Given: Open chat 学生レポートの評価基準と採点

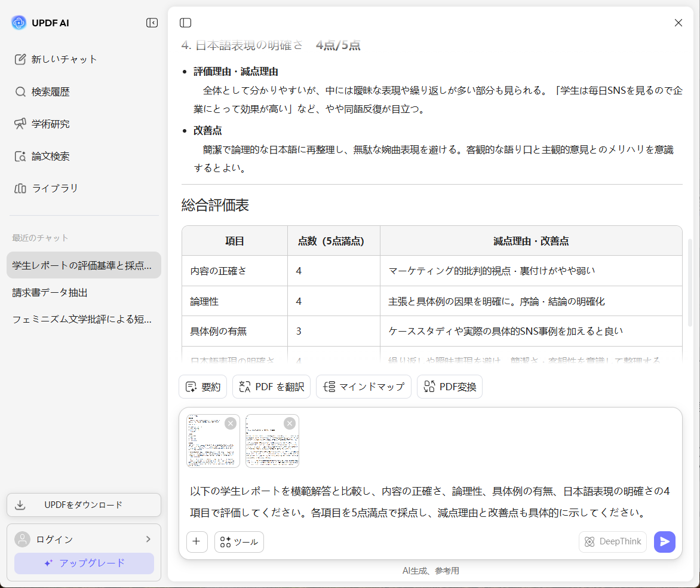Looking at the screenshot, I should [84, 265].
